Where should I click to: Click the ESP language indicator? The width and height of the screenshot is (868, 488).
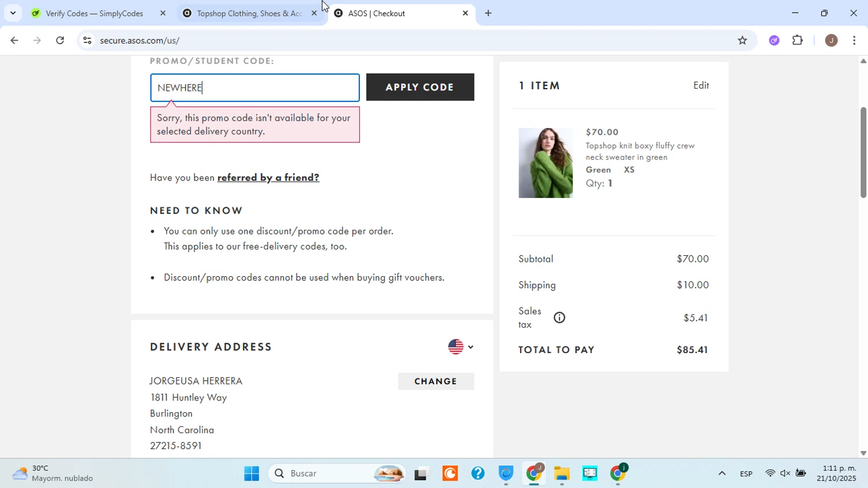click(x=746, y=474)
